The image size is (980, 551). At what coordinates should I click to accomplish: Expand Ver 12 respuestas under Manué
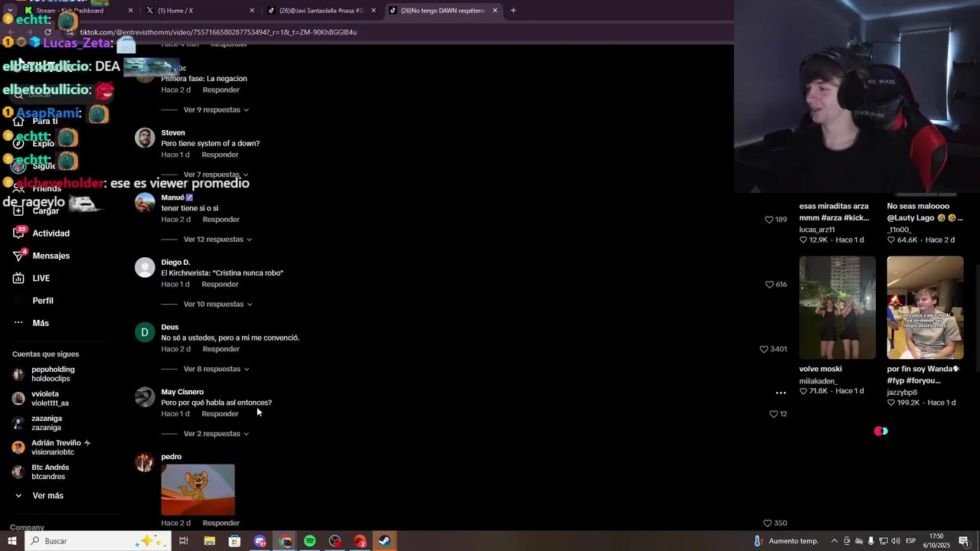(x=217, y=240)
